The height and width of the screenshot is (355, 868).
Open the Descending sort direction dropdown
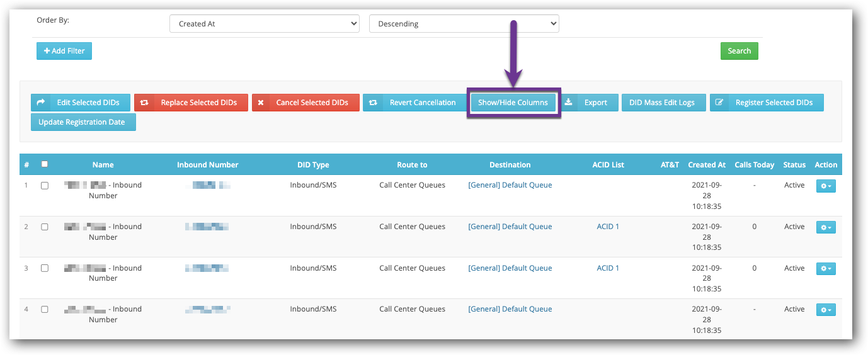464,24
